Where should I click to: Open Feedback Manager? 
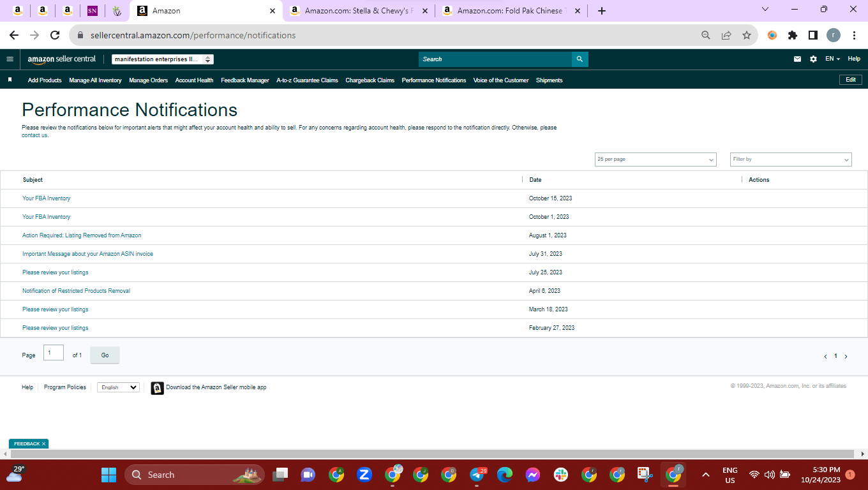coord(245,80)
